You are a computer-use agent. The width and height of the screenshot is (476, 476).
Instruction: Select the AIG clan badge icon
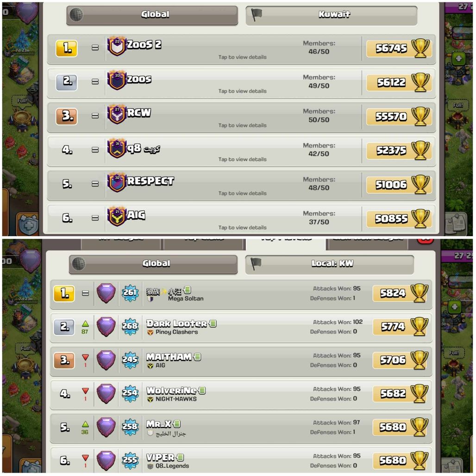click(117, 216)
